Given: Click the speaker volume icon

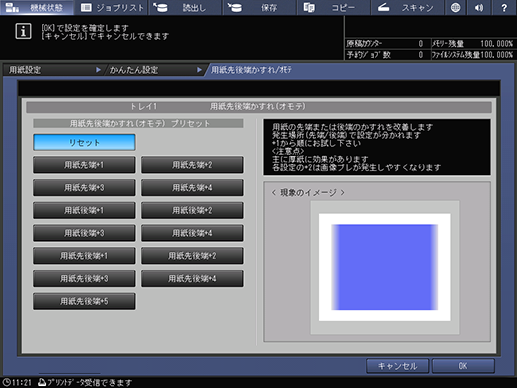Looking at the screenshot, I should (479, 7).
